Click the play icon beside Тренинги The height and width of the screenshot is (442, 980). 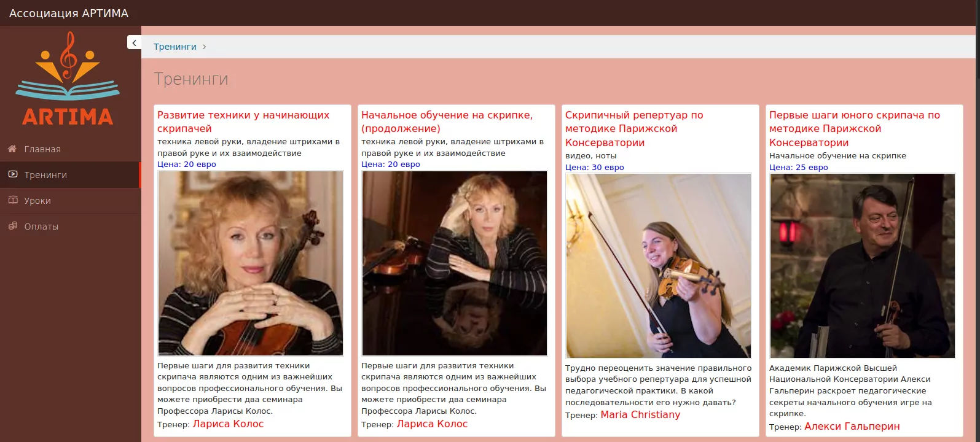point(12,175)
